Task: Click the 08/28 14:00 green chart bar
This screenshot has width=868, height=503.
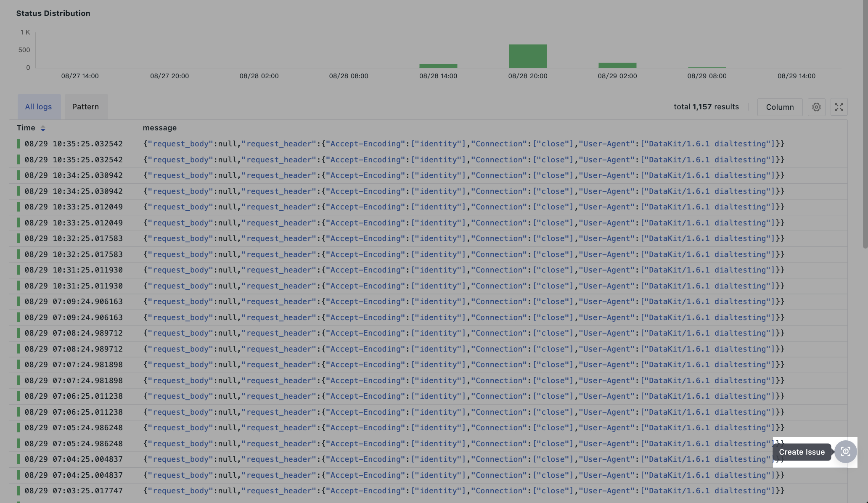Action: [x=438, y=66]
